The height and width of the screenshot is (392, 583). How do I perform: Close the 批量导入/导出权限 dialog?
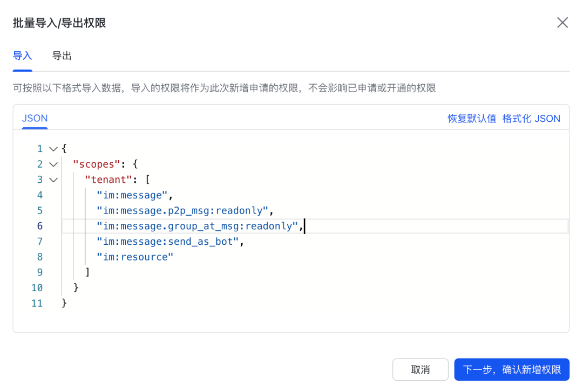[562, 23]
